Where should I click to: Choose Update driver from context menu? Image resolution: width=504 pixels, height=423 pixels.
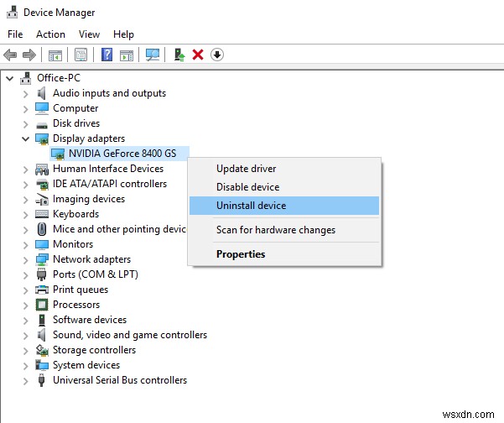284,169
